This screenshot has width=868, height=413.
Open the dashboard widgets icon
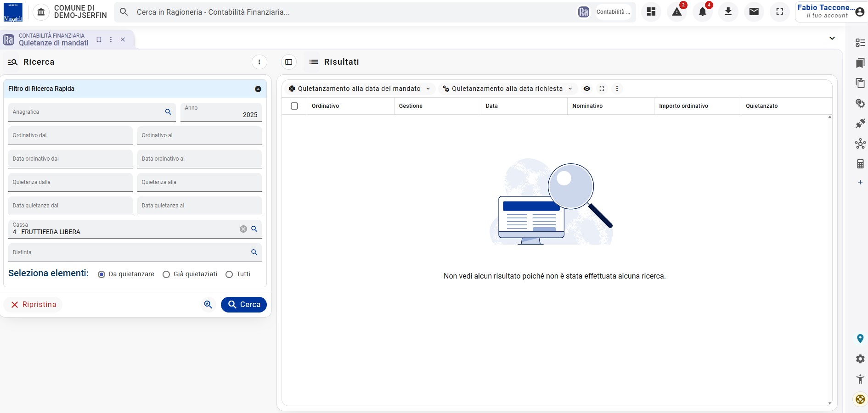tap(651, 12)
